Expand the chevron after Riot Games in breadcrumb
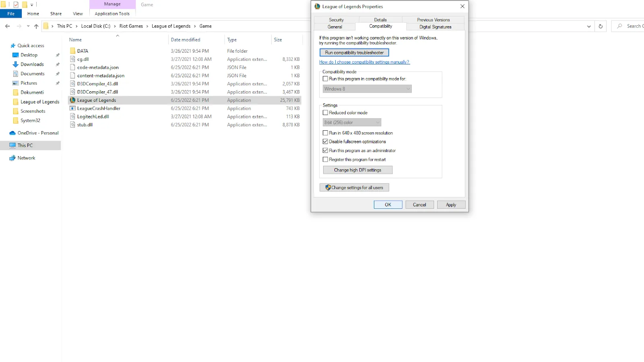 click(147, 26)
